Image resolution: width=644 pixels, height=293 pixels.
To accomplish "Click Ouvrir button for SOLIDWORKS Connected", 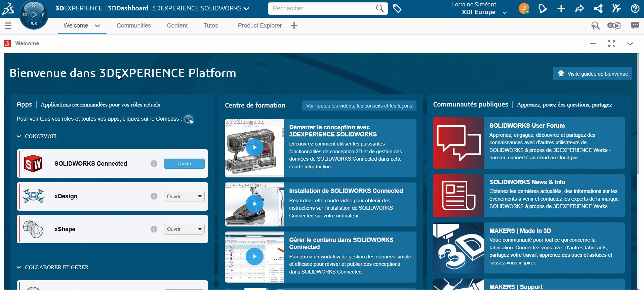I will 184,164.
